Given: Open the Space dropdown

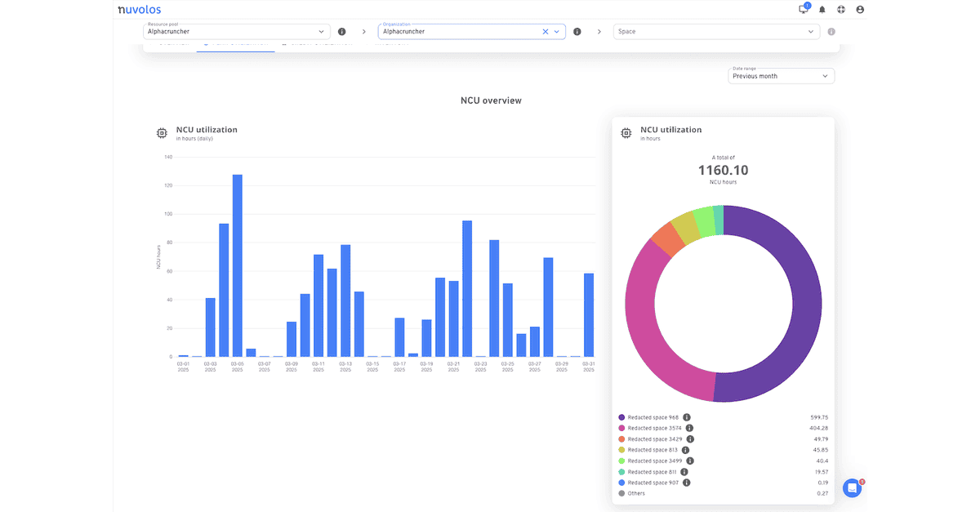Looking at the screenshot, I should [716, 31].
